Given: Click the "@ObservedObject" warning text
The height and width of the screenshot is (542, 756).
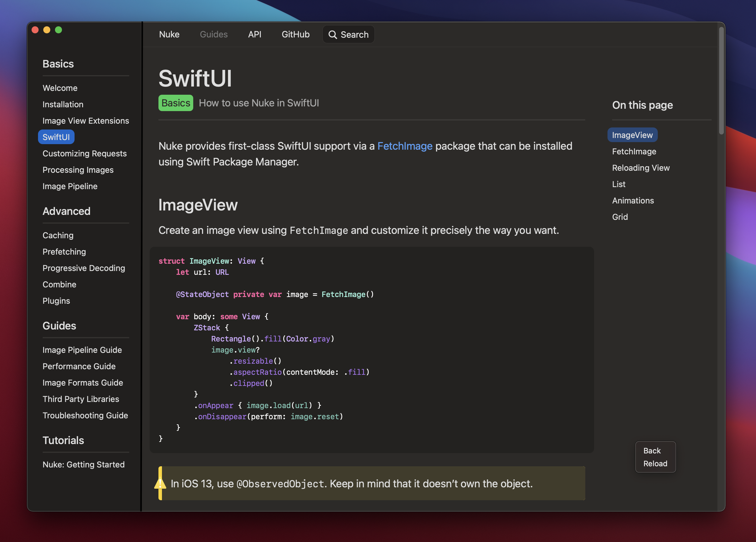Looking at the screenshot, I should click(280, 484).
